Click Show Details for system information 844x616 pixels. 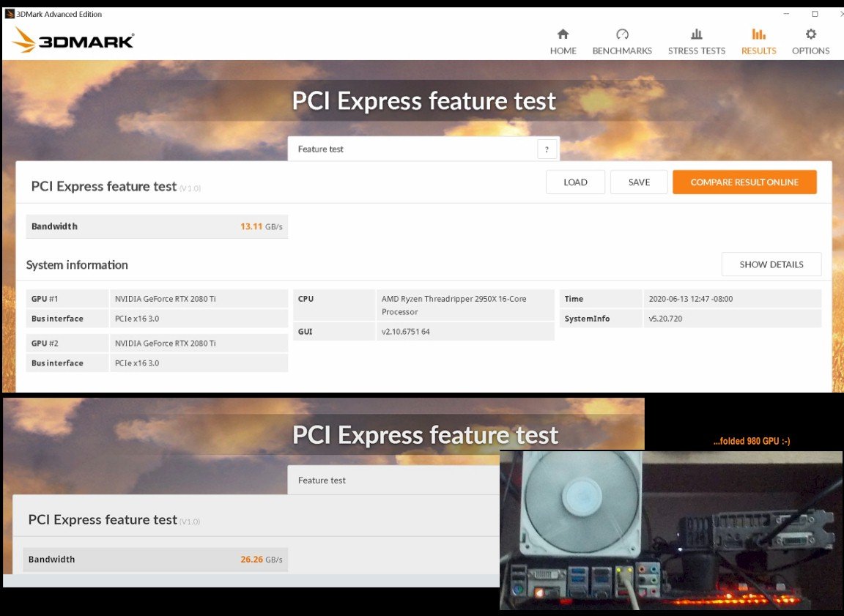tap(771, 264)
